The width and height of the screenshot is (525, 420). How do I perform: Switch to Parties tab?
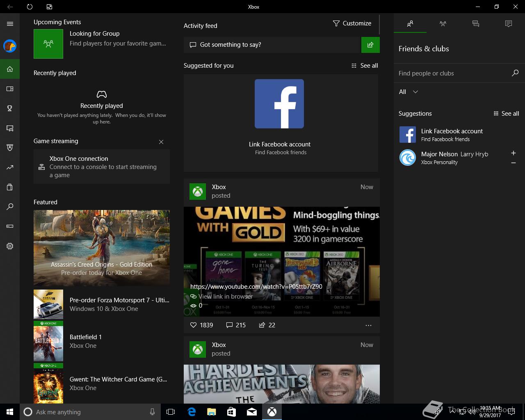tap(443, 24)
